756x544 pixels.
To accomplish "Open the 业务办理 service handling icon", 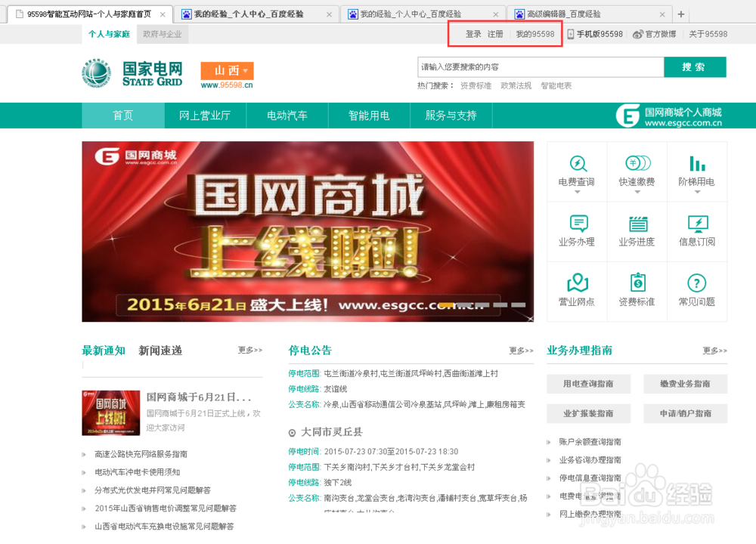I will point(578,224).
